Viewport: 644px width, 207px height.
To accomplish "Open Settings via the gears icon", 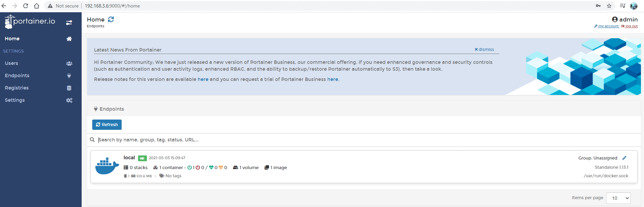I will (69, 100).
